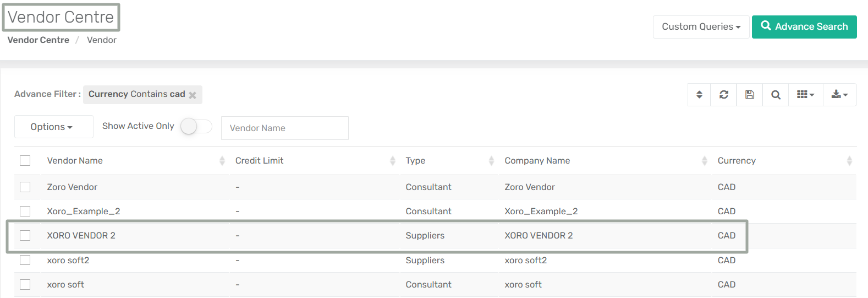Click the magnifier search icon in toolbar

(x=776, y=95)
